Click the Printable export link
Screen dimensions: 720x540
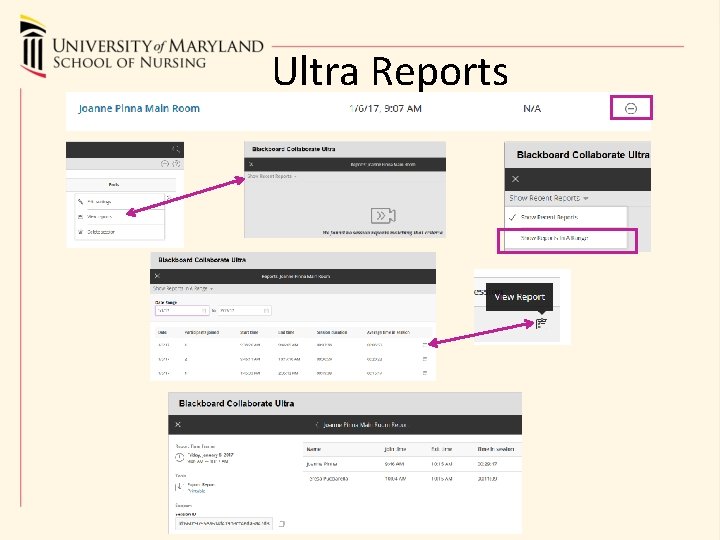pyautogui.click(x=197, y=491)
